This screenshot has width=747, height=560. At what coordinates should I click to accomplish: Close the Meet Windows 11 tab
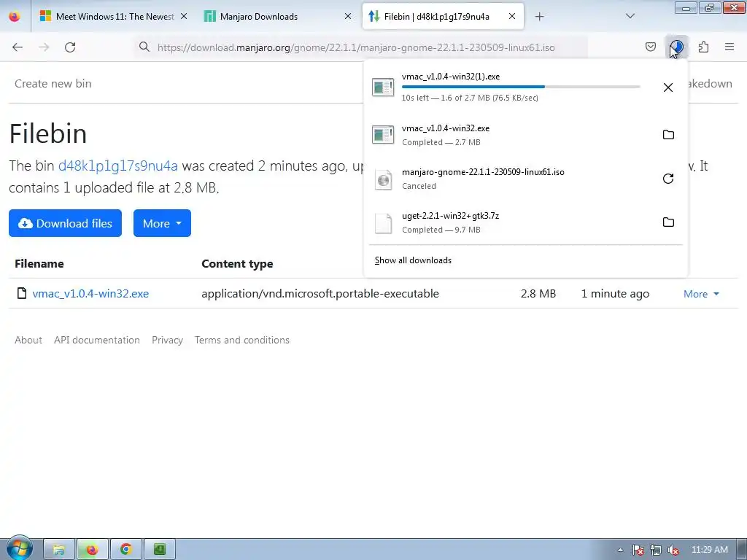click(x=184, y=16)
